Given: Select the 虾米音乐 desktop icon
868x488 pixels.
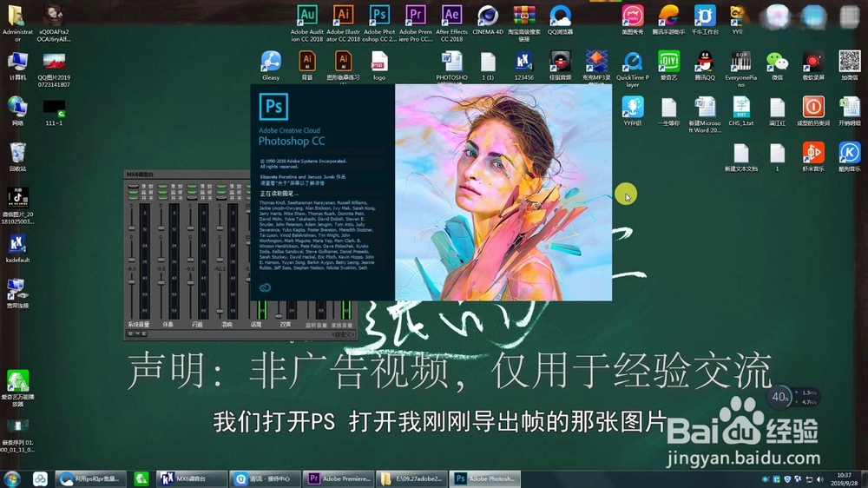Looking at the screenshot, I should (813, 156).
